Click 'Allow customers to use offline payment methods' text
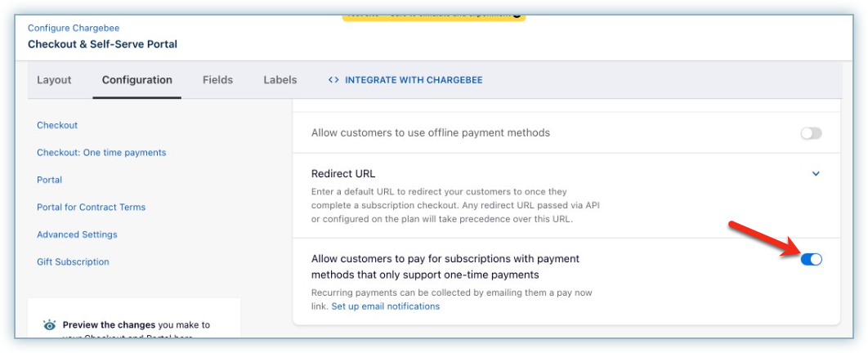The image size is (868, 353). [431, 133]
